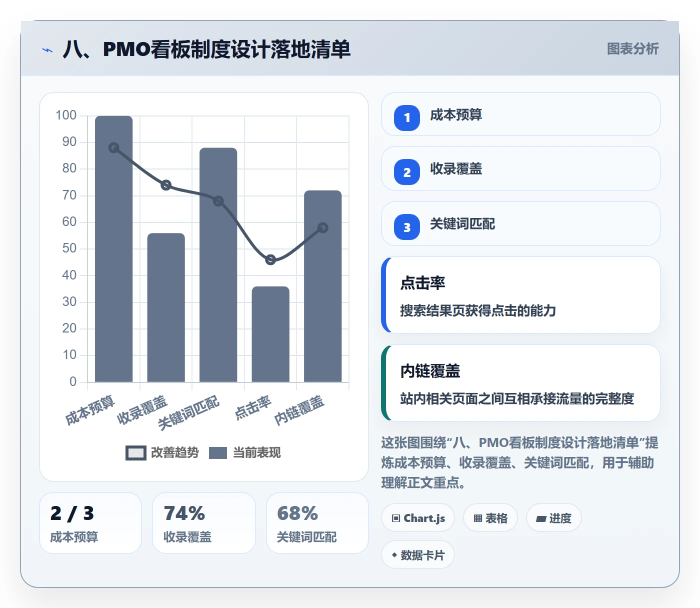Image resolution: width=700 pixels, height=608 pixels.
Task: Click the trend line point above 成本预算
Action: click(x=114, y=148)
